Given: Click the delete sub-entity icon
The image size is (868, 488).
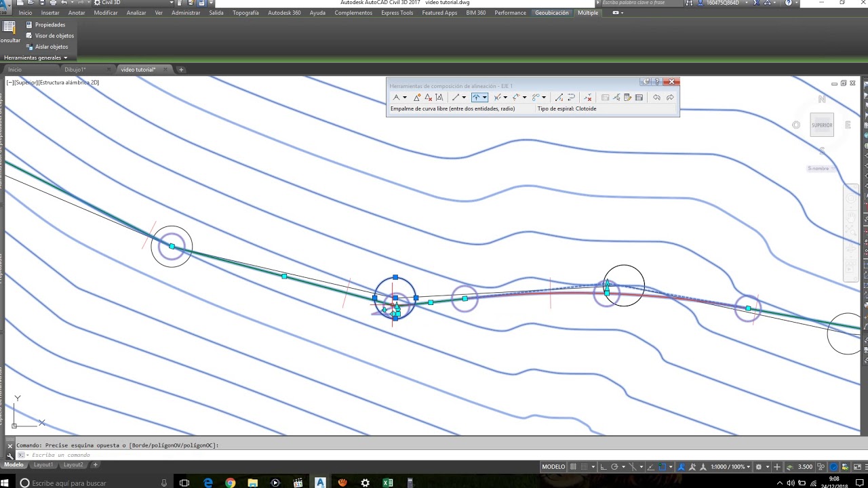Looking at the screenshot, I should (588, 98).
